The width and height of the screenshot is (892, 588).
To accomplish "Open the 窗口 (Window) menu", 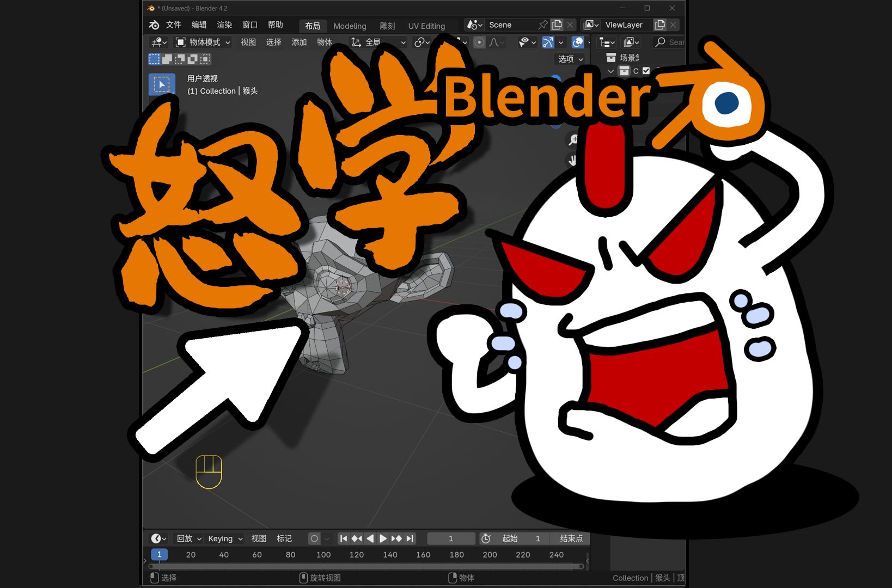I will click(x=250, y=25).
